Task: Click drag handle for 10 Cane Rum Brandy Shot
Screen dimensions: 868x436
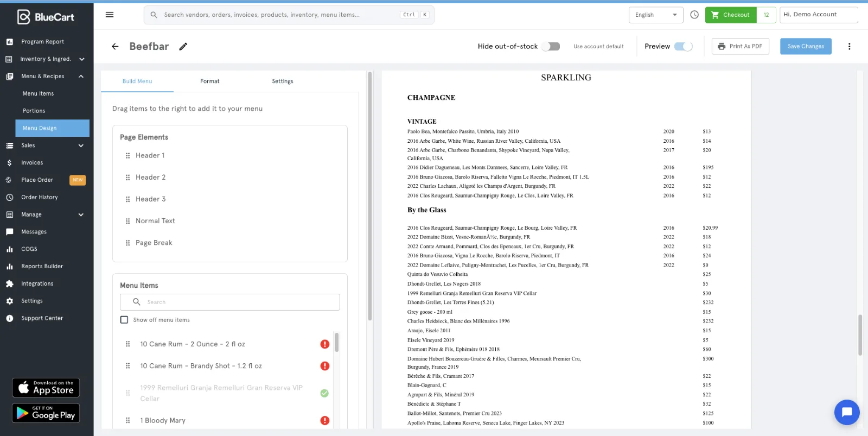Action: (x=128, y=366)
